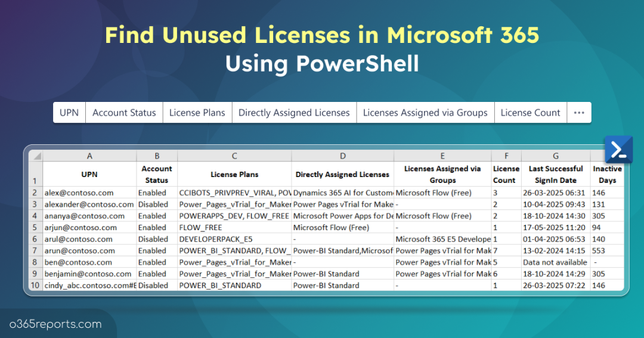644x338 pixels.
Task: Click the Data not available cell
Action: coord(556,262)
